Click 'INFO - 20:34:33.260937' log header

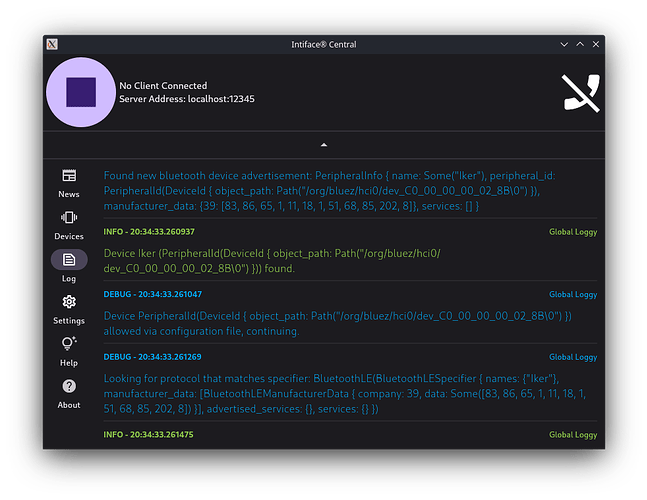(149, 232)
